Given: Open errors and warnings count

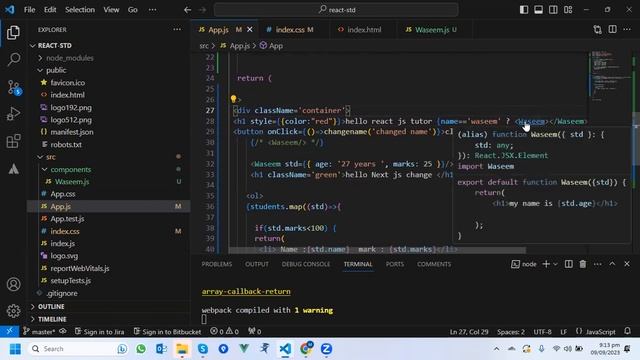Looking at the screenshot, I should point(224,331).
